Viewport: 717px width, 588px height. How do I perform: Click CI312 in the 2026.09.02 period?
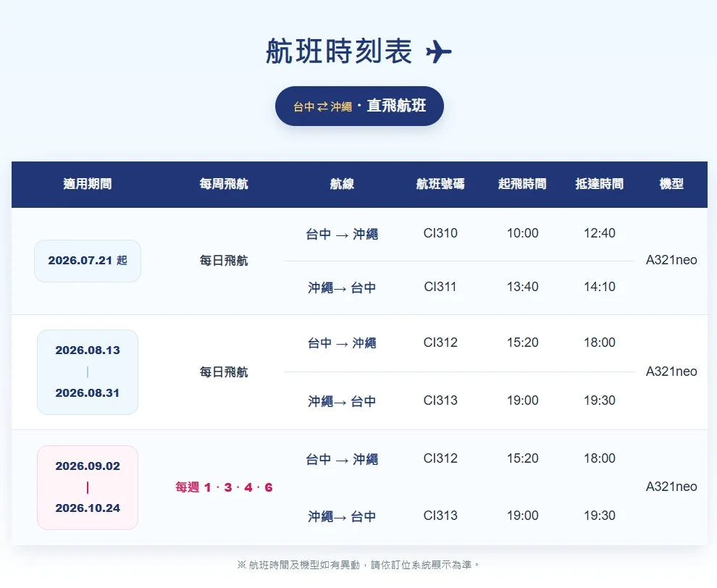click(440, 458)
